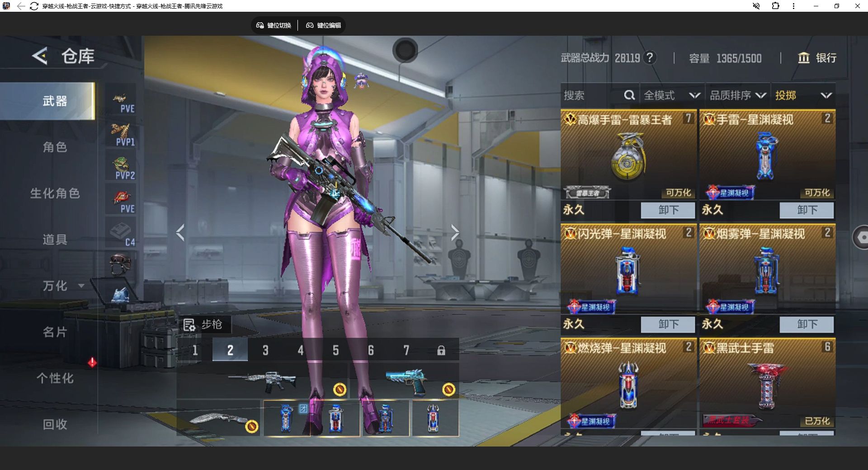
Task: Switch to loadout slot 6
Action: click(371, 350)
